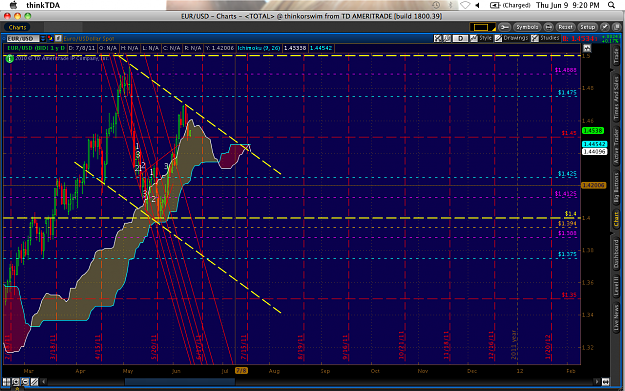This screenshot has width=625, height=391.
Task: Click the colored link-group icon beside symbol
Action: pos(50,39)
